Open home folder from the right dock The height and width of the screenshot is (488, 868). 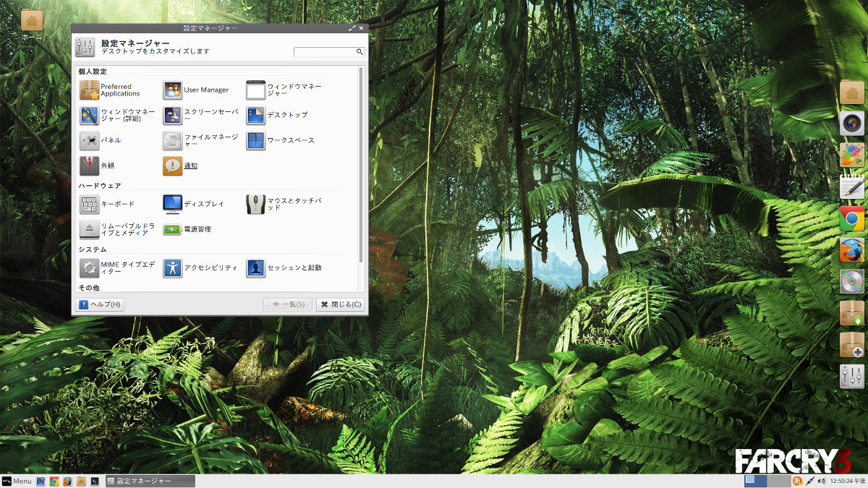coord(852,92)
